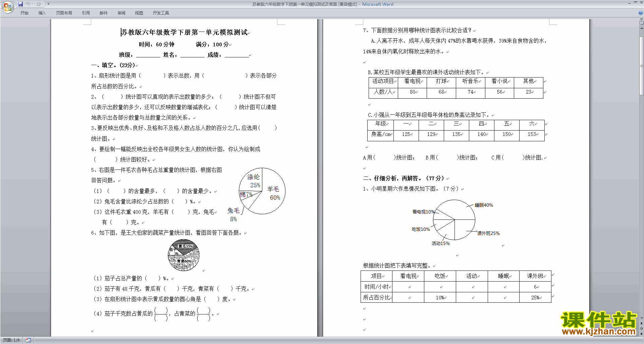Image resolution: width=644 pixels, height=344 pixels.
Task: Redo the last undone action
Action: [x=39, y=4]
